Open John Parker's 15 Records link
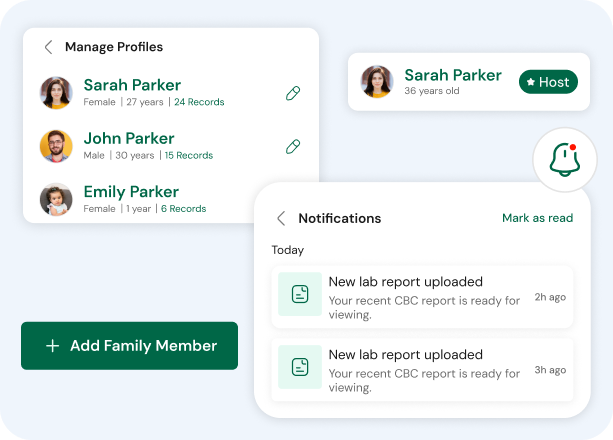613x440 pixels. tap(188, 155)
